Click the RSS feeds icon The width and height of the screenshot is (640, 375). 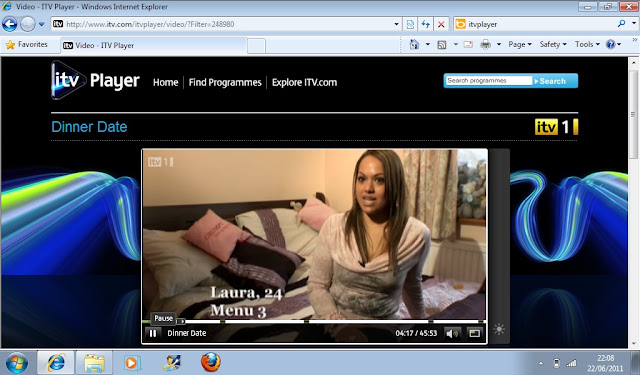click(442, 44)
